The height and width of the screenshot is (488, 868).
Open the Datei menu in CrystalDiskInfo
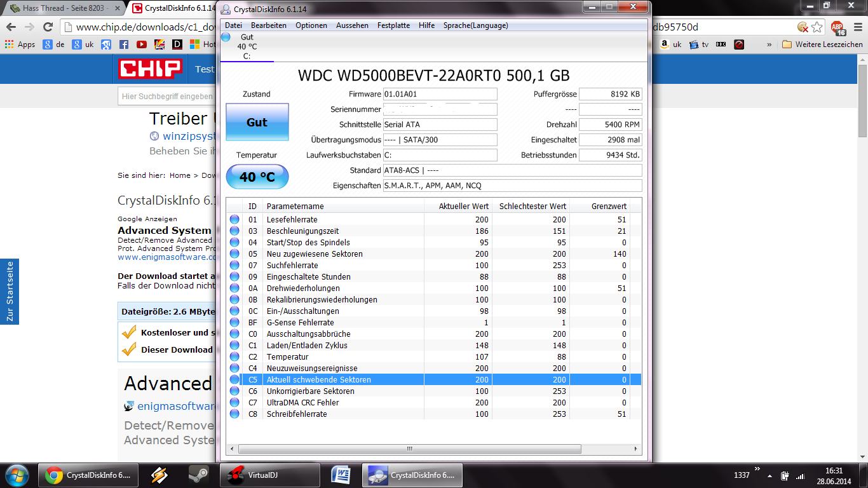(x=233, y=25)
